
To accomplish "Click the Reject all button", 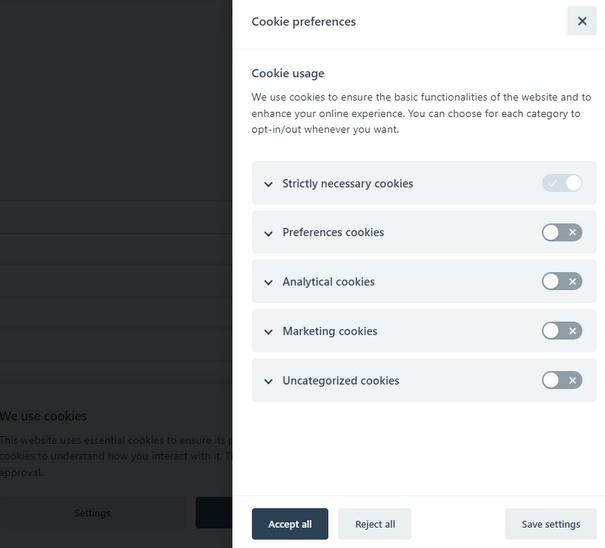I will click(x=375, y=524).
